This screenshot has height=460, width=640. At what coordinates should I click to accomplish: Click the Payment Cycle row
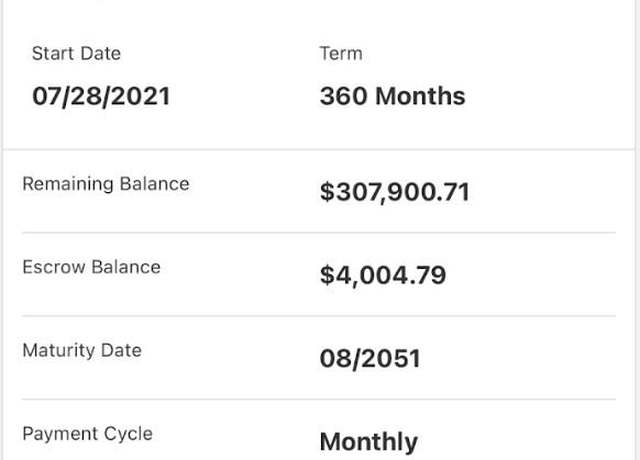pyautogui.click(x=319, y=430)
